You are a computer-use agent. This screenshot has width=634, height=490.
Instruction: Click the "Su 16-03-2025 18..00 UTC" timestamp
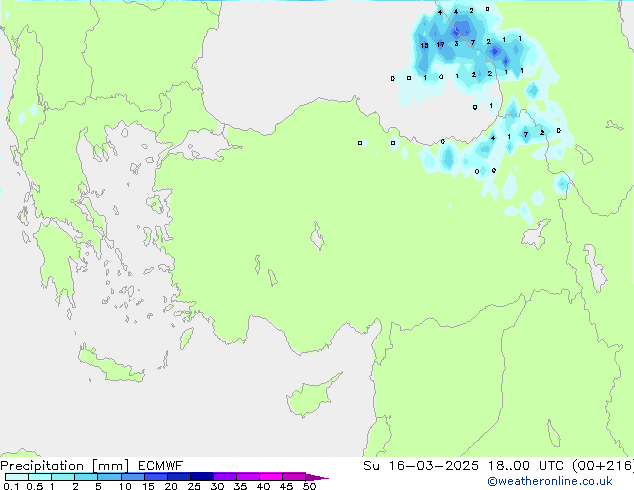[x=463, y=466]
